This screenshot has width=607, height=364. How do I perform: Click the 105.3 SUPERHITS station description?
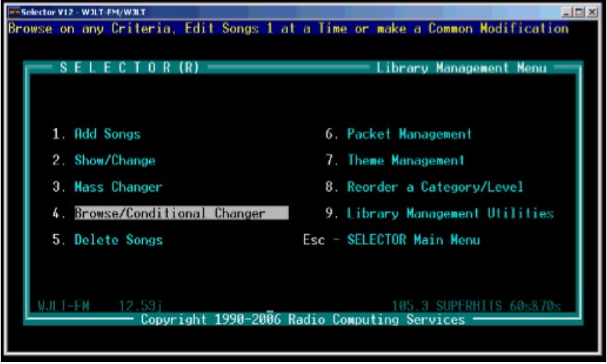pyautogui.click(x=476, y=306)
